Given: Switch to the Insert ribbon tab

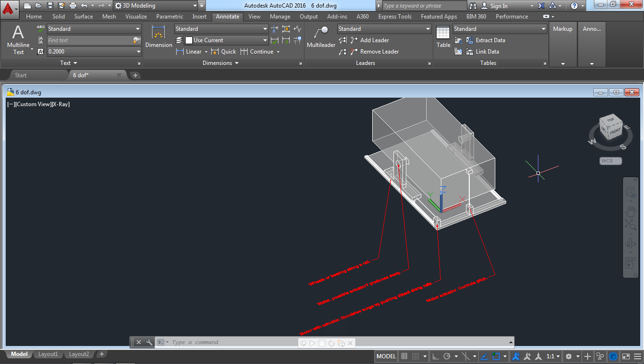Looking at the screenshot, I should [x=199, y=17].
